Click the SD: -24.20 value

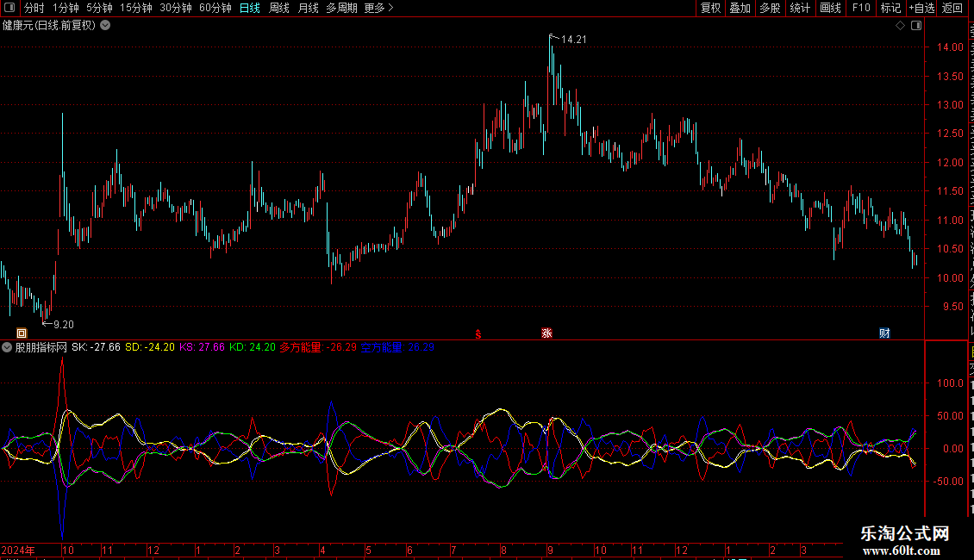click(150, 348)
